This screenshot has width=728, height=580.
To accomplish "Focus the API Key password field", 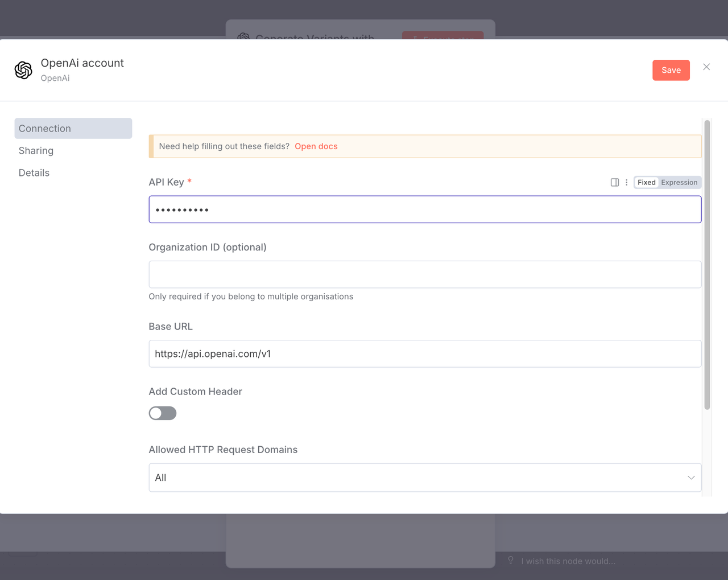I will (x=424, y=209).
